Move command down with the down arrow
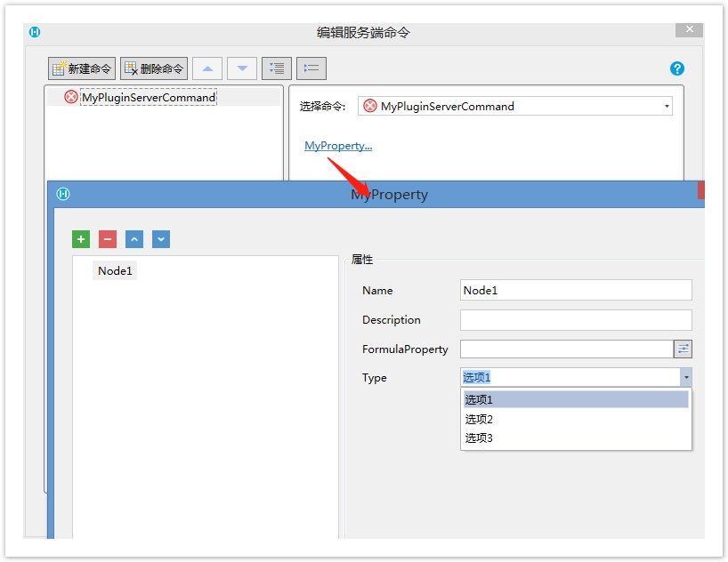This screenshot has height=562, width=728. pos(242,68)
